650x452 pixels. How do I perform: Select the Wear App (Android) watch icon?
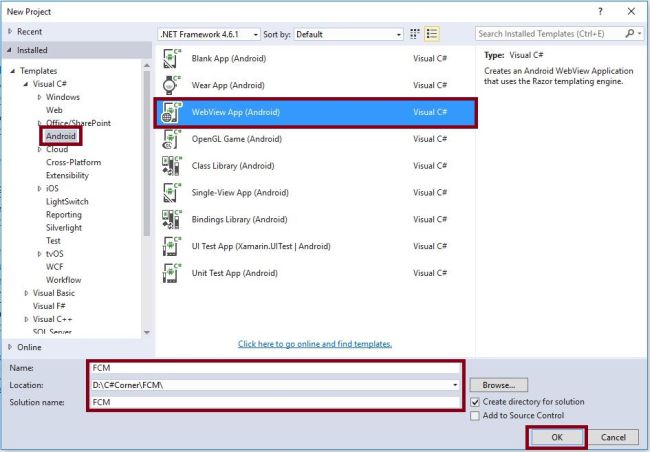(x=172, y=85)
